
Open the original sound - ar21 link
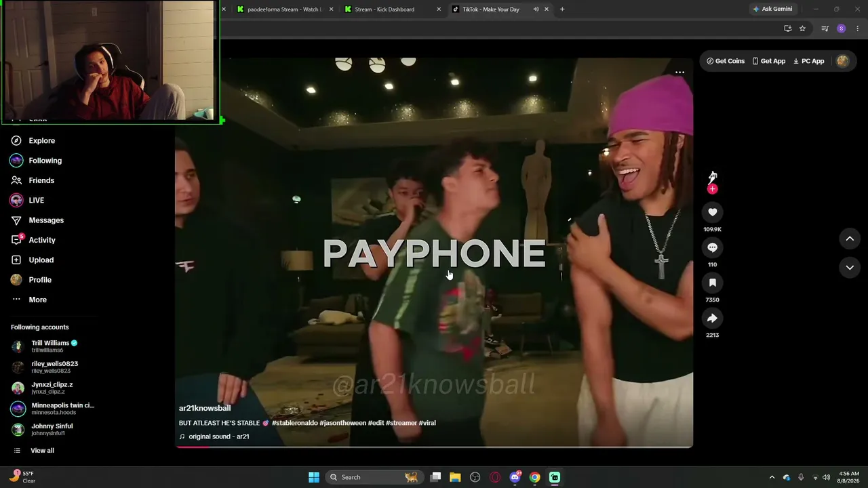214,436
